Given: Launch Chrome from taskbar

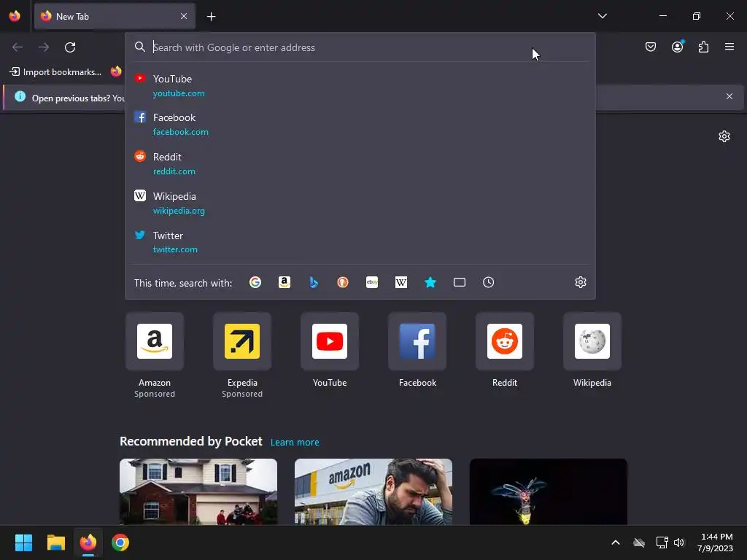Looking at the screenshot, I should click(x=120, y=542).
